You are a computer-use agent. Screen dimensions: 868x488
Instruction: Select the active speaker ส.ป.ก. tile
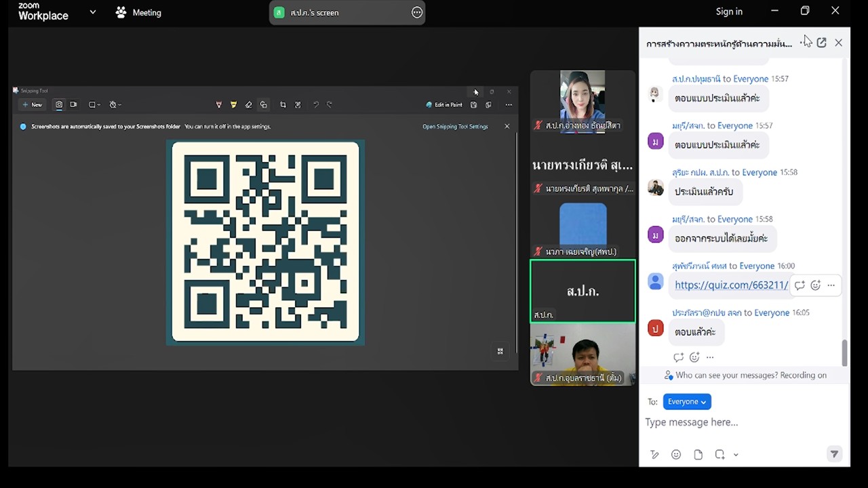pos(583,291)
